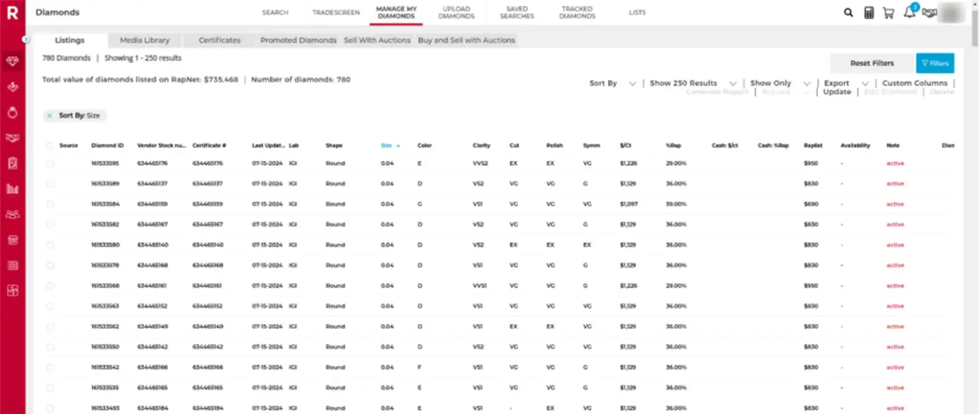Viewport: 980px width, 414px height.
Task: Expand the Show 250 Results dropdown
Action: coord(693,83)
